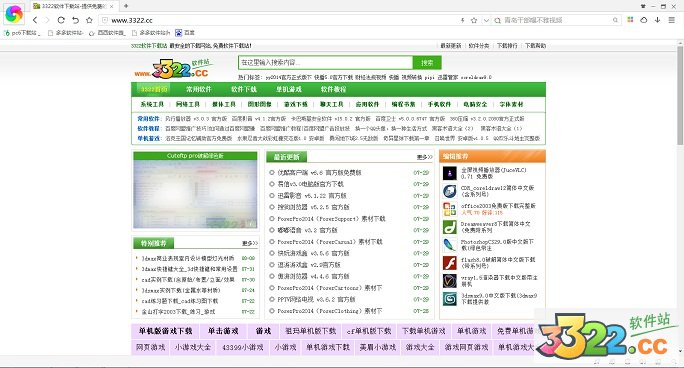Viewport: 684px width, 368px height.
Task: Open the 软件分类 top link
Action: click(479, 45)
